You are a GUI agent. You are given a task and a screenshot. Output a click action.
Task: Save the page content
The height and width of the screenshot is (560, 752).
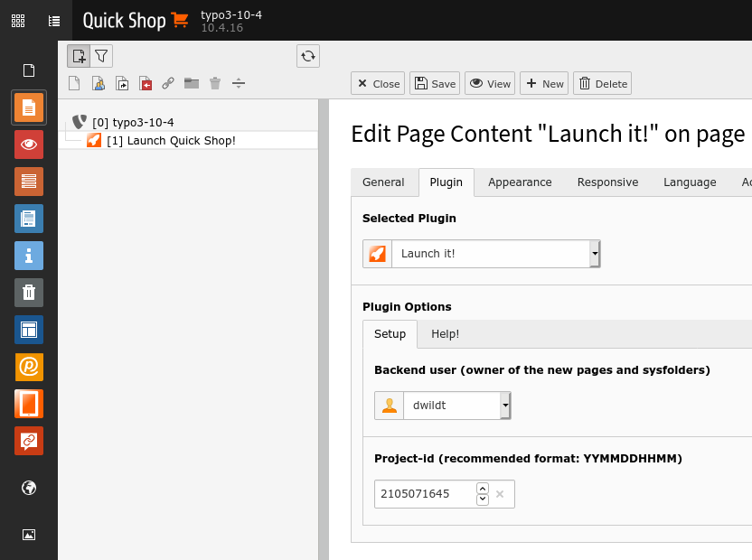(435, 83)
